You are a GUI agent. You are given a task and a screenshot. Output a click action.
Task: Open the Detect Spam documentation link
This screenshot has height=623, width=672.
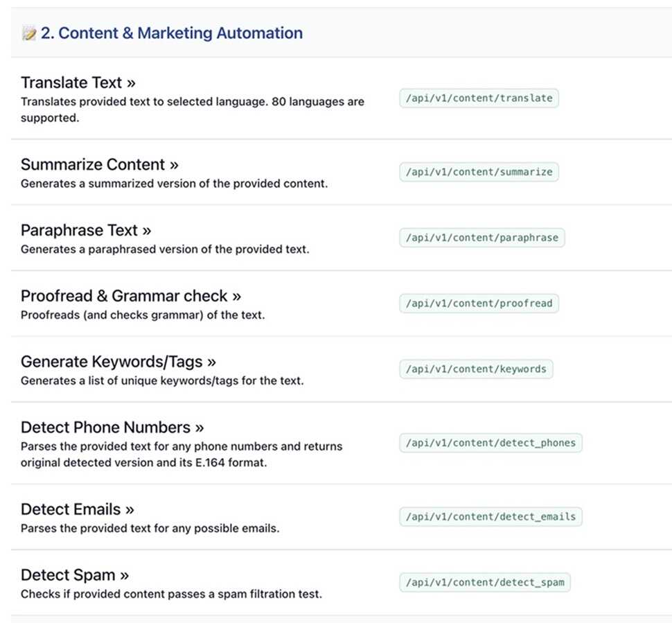[75, 575]
